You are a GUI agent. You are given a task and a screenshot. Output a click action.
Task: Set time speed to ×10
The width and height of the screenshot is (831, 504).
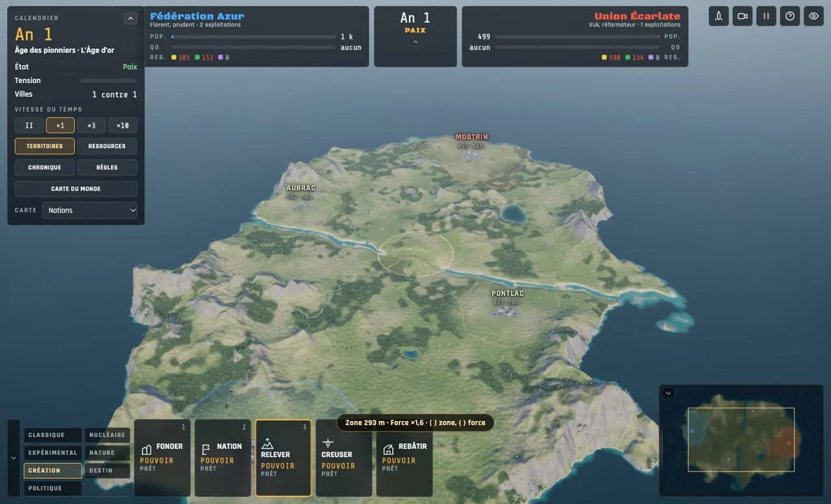[x=123, y=125]
